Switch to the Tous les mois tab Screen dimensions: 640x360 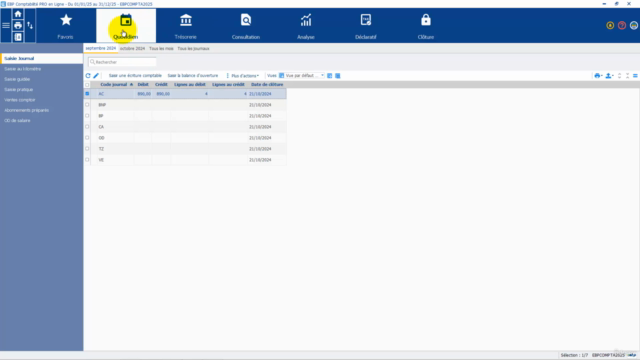(161, 48)
